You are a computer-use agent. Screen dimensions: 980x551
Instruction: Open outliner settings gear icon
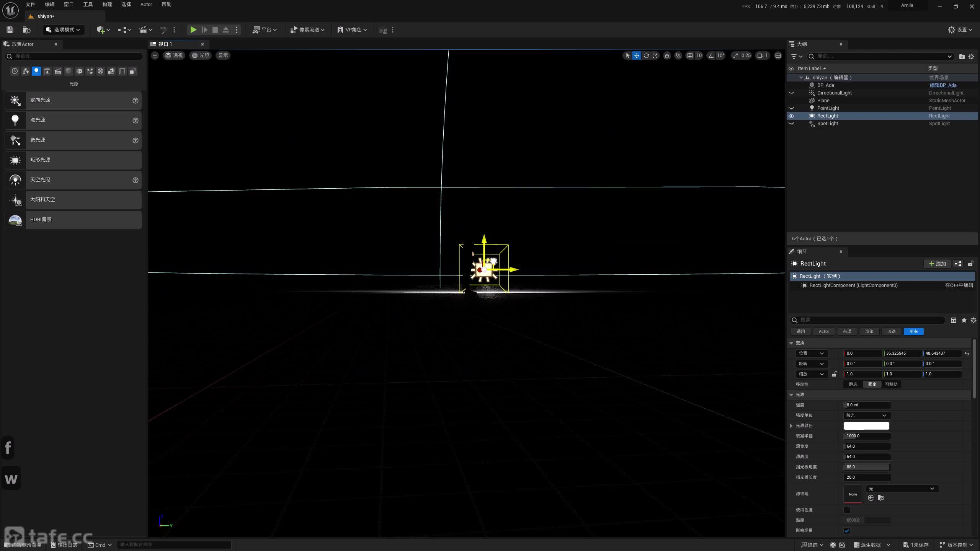(x=971, y=57)
